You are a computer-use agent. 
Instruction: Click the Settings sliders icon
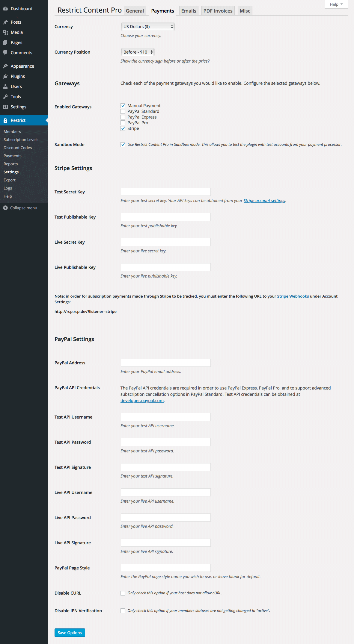[x=5, y=107]
